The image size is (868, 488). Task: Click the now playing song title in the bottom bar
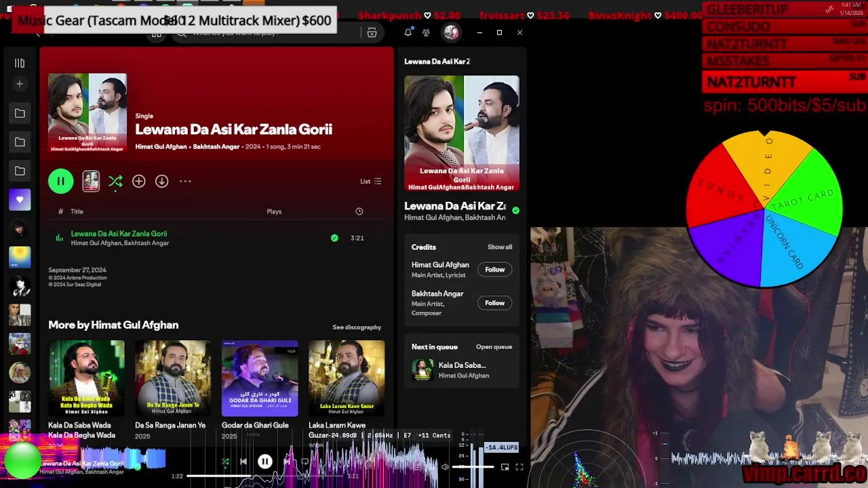pyautogui.click(x=83, y=464)
